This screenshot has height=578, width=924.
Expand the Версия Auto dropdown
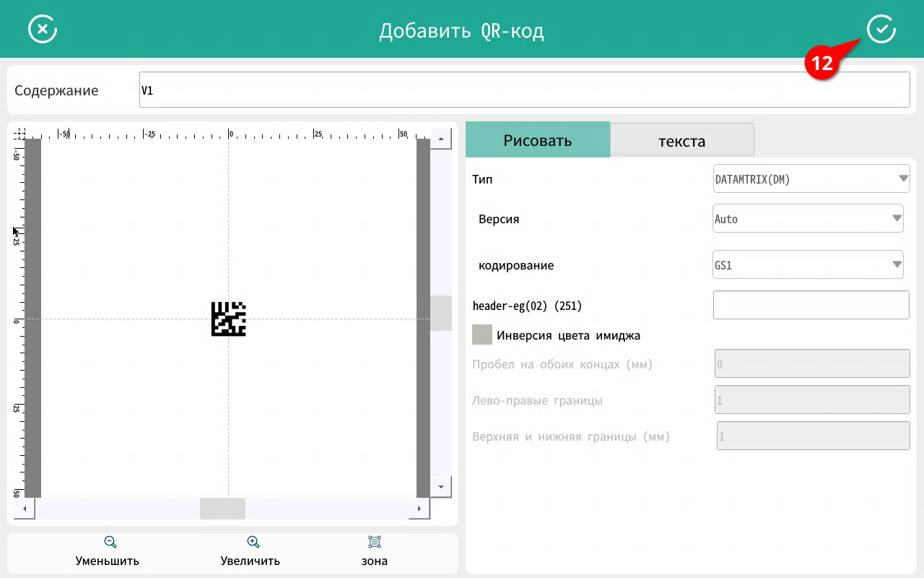tap(808, 218)
